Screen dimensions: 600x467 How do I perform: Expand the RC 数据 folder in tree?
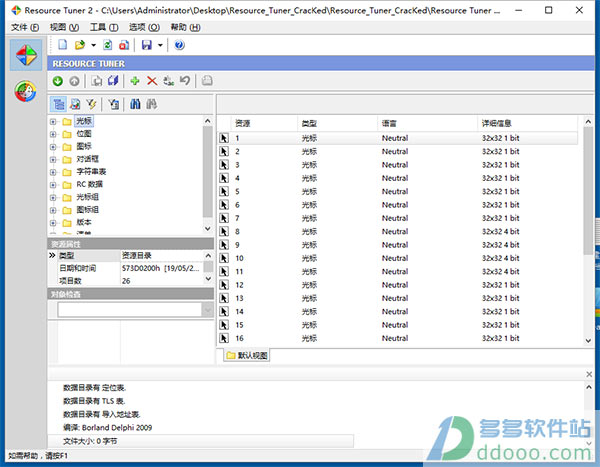coord(53,185)
